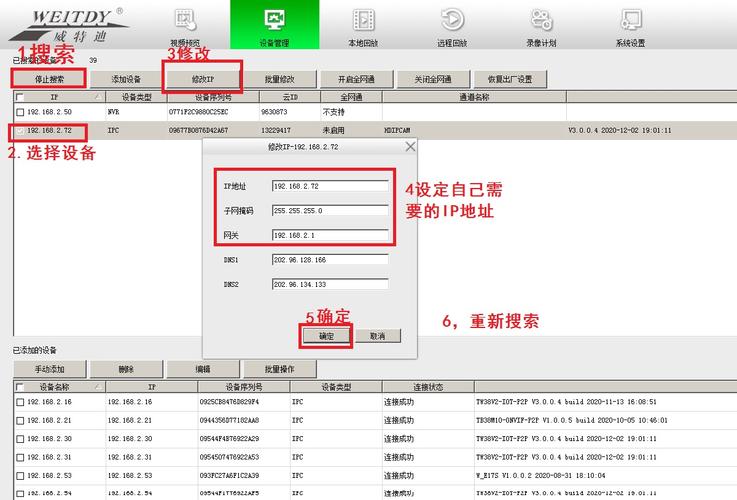Select 连接成功 status for 192.168.2.21
Screen dimensions: 737x500
(399, 421)
